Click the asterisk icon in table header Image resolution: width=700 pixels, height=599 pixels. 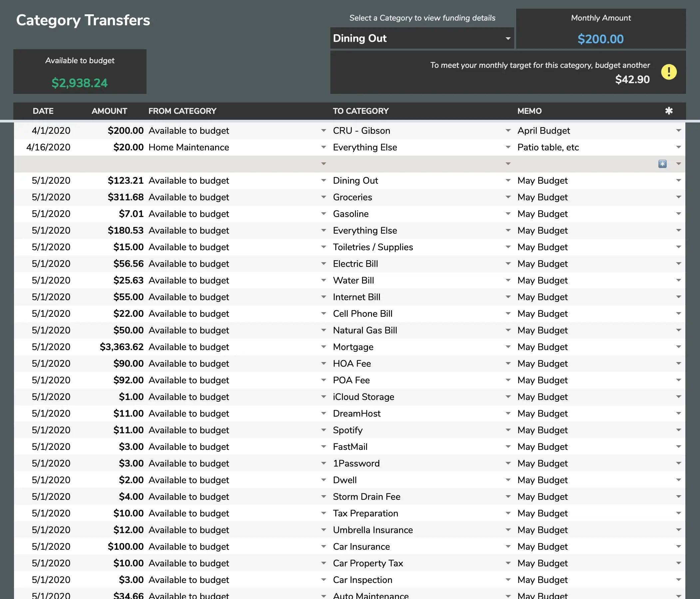tap(669, 111)
